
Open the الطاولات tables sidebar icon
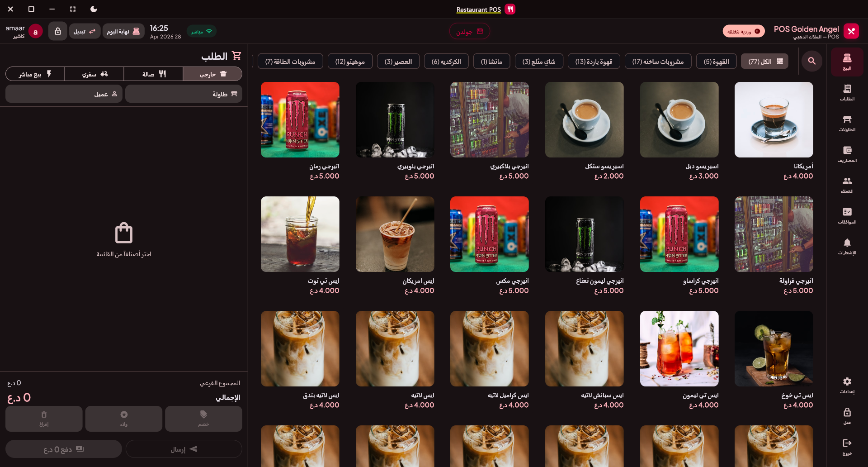coord(847,123)
